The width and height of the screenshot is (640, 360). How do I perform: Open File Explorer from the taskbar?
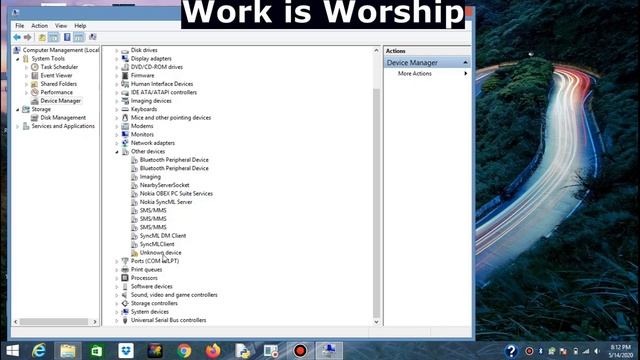pyautogui.click(x=68, y=351)
